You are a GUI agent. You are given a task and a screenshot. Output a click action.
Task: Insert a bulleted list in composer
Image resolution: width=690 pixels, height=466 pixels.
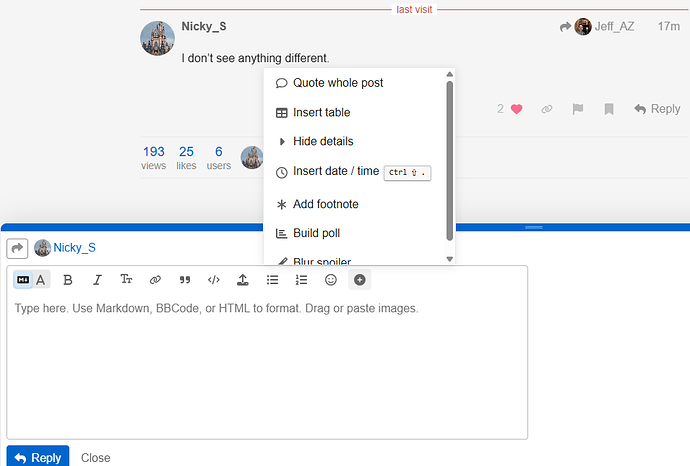click(x=272, y=280)
